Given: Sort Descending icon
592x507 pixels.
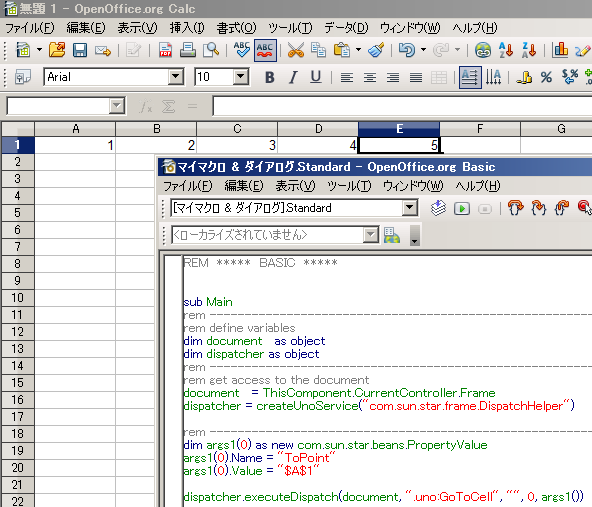Looking at the screenshot, I should pyautogui.click(x=529, y=50).
